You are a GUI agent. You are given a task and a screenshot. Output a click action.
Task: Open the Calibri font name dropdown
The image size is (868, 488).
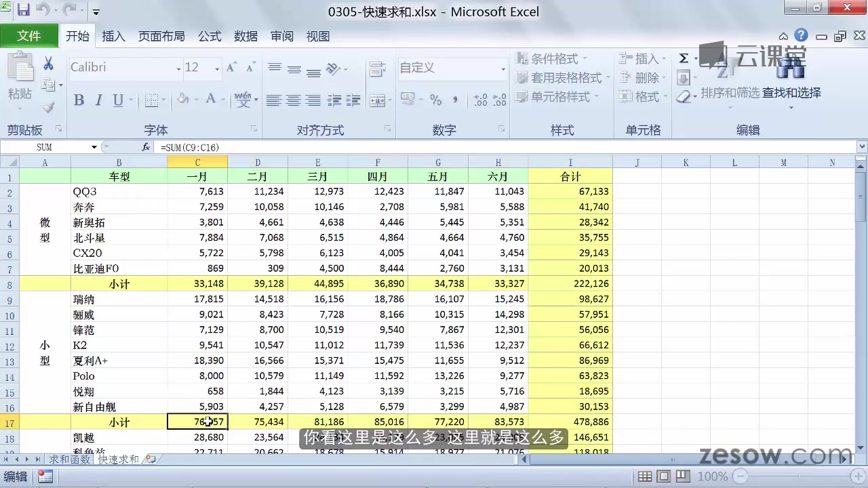coord(179,68)
